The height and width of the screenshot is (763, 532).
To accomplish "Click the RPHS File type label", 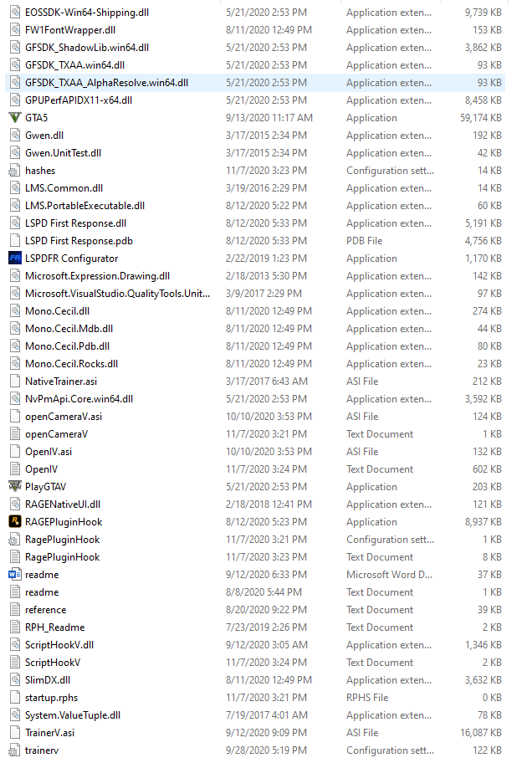I will pyautogui.click(x=367, y=698).
